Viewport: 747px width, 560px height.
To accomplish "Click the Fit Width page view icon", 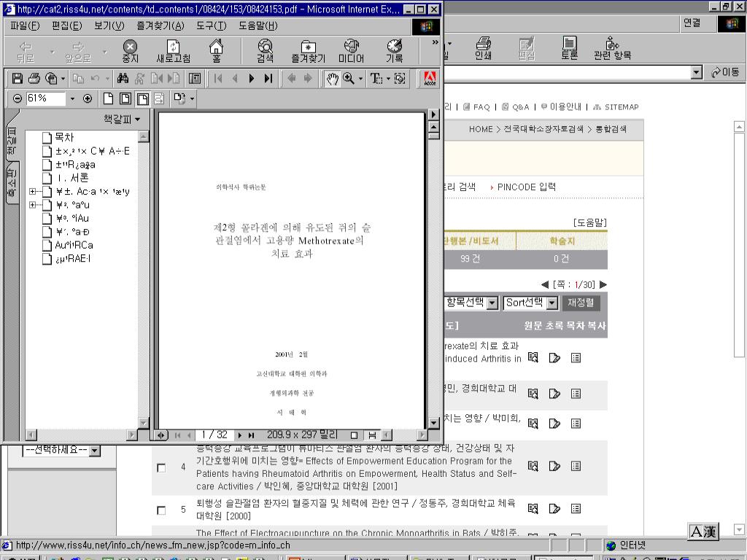I will pos(143,98).
